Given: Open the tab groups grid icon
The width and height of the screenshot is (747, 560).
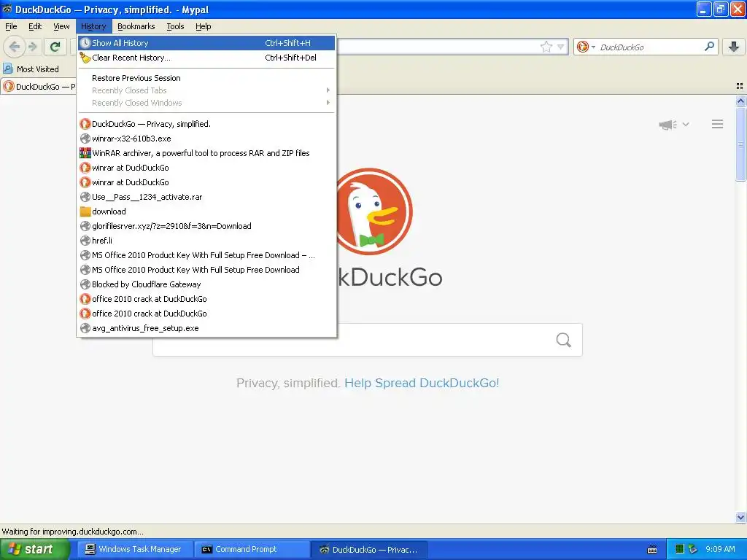Looking at the screenshot, I should pyautogui.click(x=740, y=86).
